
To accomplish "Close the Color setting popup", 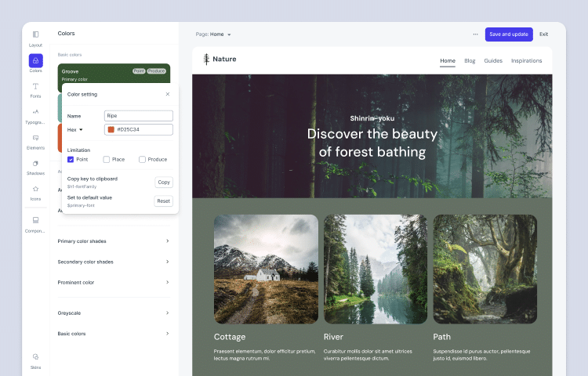I will tap(168, 94).
